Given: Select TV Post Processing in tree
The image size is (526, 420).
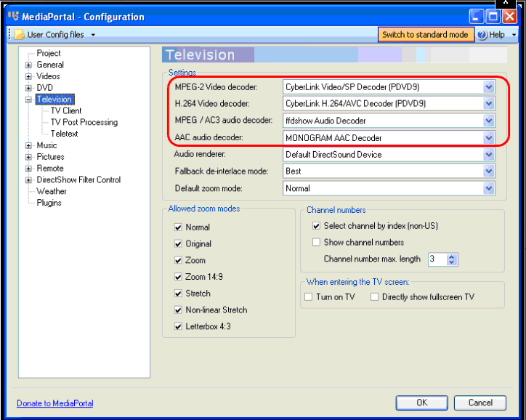Looking at the screenshot, I should pos(84,122).
